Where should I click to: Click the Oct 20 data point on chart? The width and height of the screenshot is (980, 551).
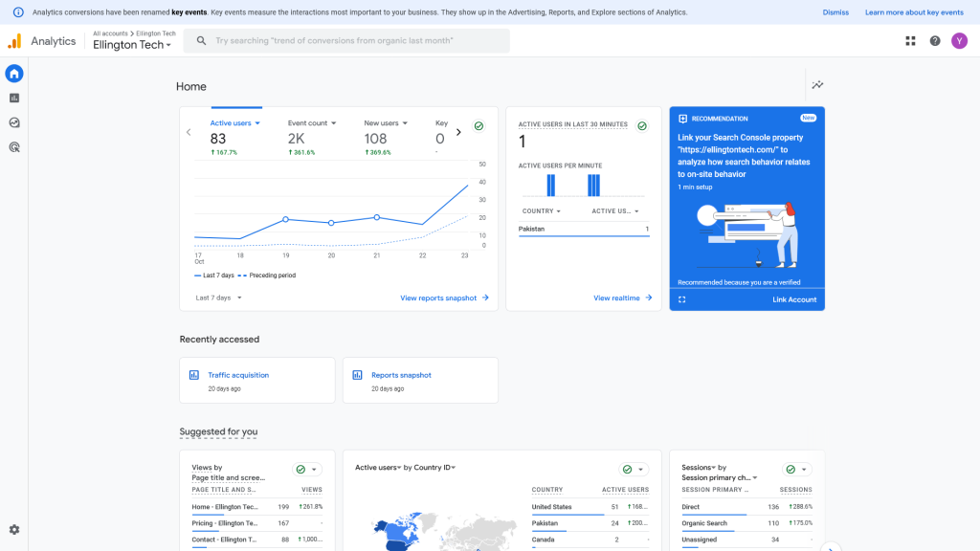point(331,223)
